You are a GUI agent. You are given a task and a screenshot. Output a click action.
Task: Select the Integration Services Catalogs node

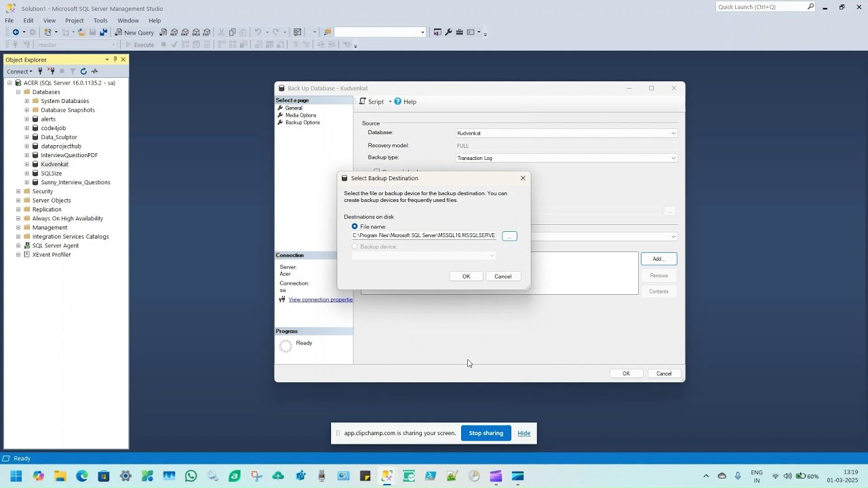coord(71,237)
